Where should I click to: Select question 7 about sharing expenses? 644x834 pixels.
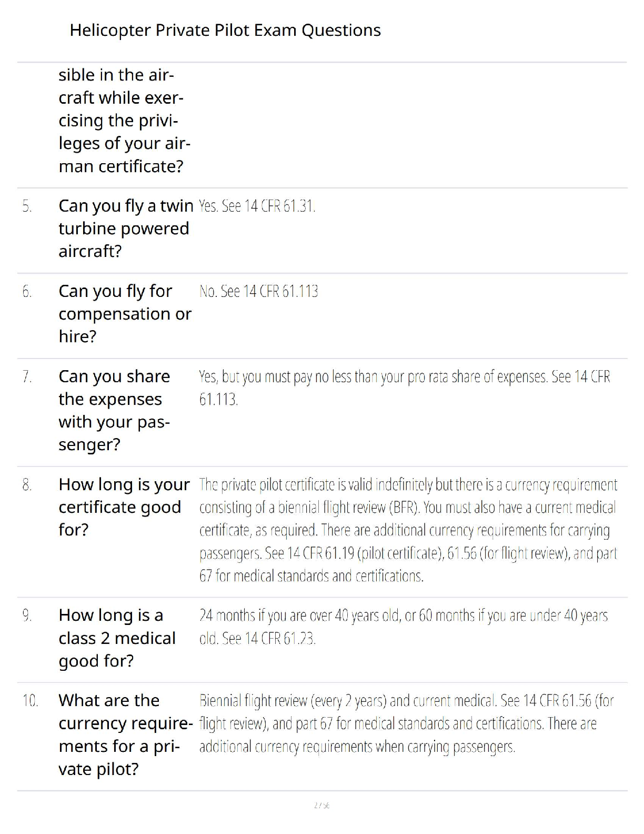[x=115, y=410]
